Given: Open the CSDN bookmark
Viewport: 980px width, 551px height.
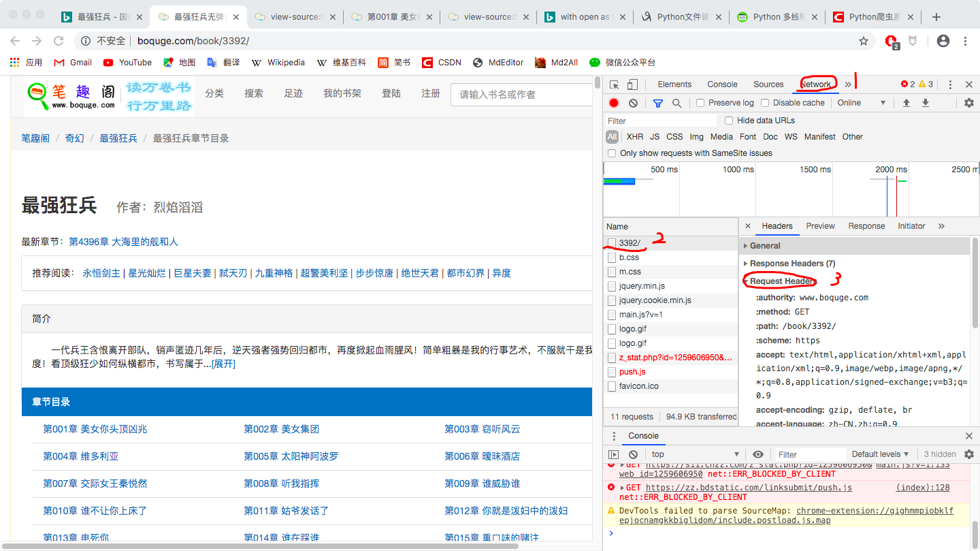Looking at the screenshot, I should 442,62.
